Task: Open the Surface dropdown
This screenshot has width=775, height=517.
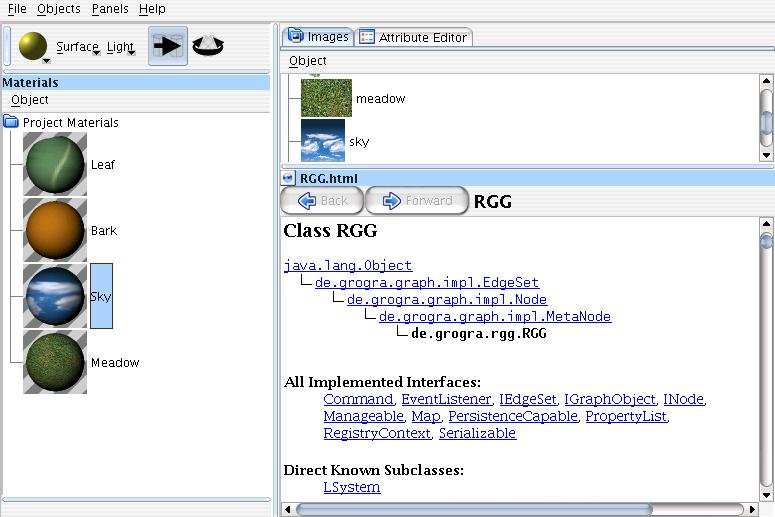Action: click(x=78, y=47)
